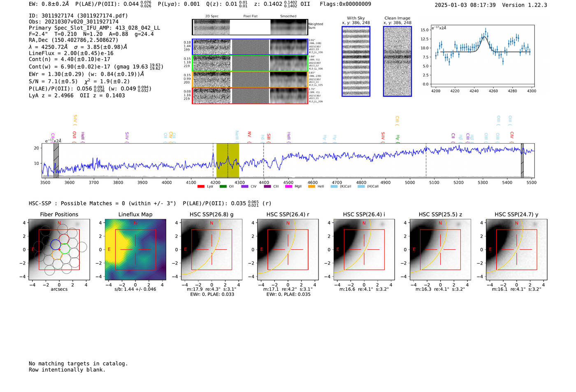Select the blue-bordered 2D spectrum row
The image size is (576, 392).
250,47
